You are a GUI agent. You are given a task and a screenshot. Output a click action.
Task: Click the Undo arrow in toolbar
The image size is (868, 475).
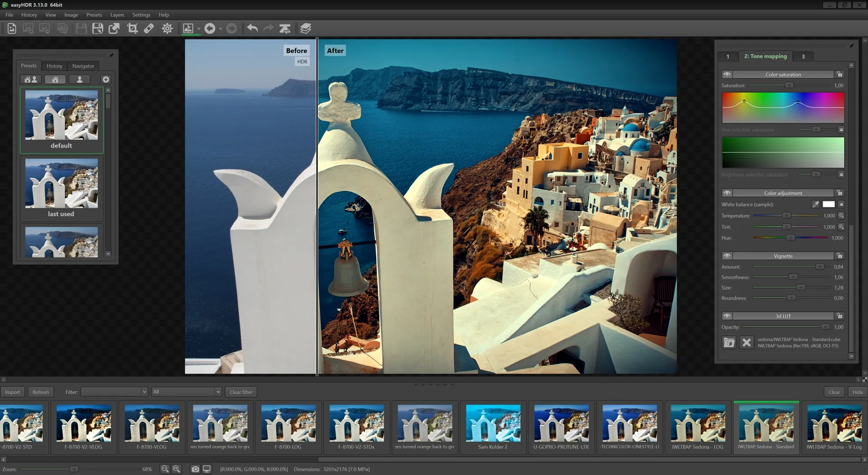tap(252, 28)
